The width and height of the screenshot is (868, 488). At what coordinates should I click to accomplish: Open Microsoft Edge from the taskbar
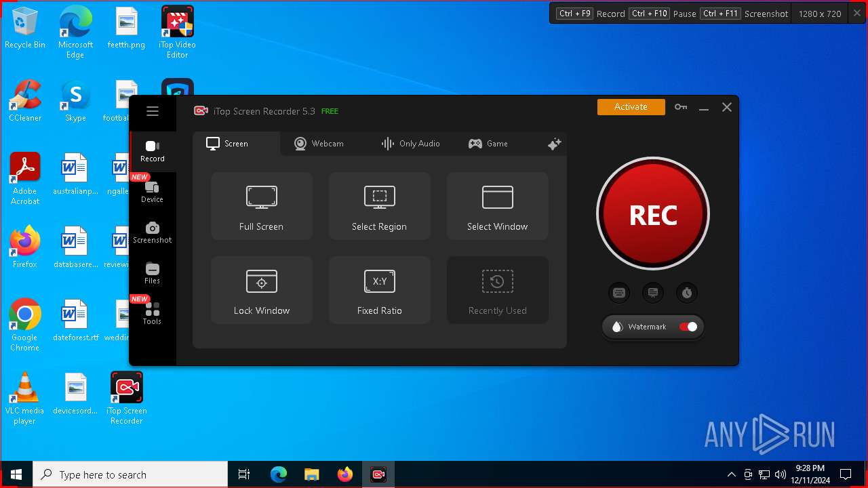(279, 474)
